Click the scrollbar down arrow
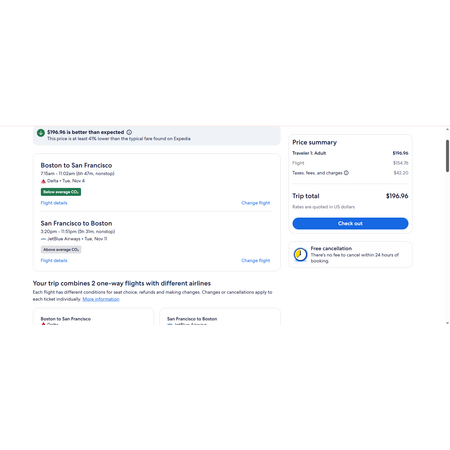Viewport: 450px width, 450px height. click(447, 323)
